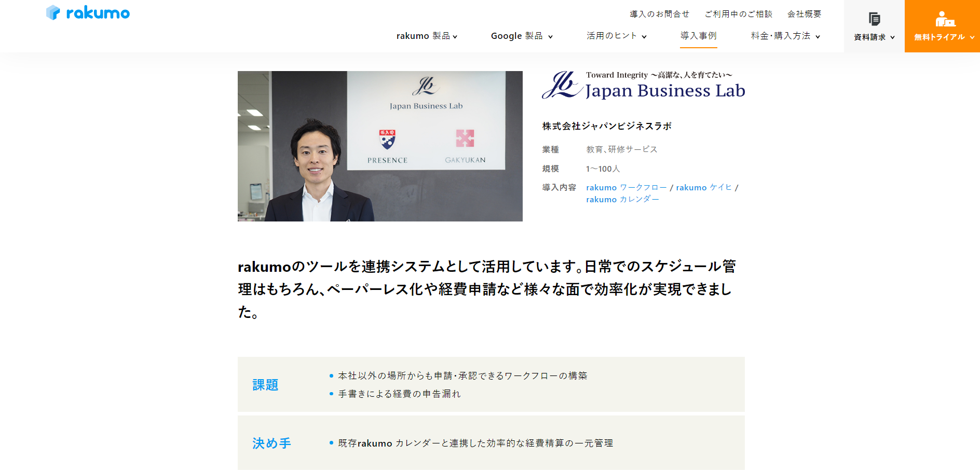
Task: Open the 料金・購入方法 dropdown
Action: (x=785, y=36)
